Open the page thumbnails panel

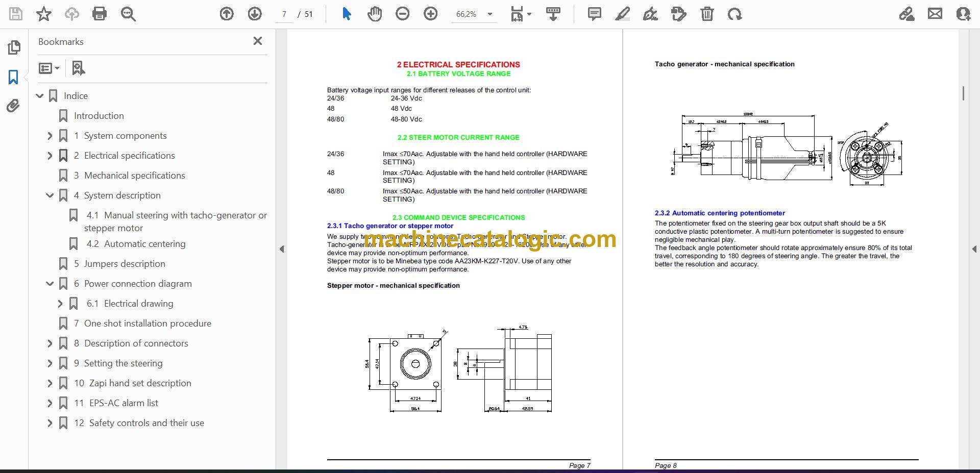[x=14, y=47]
